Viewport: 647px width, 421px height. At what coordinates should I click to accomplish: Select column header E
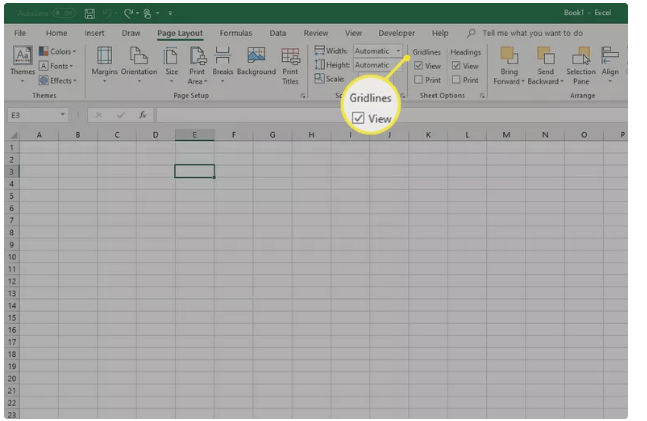pyautogui.click(x=194, y=134)
